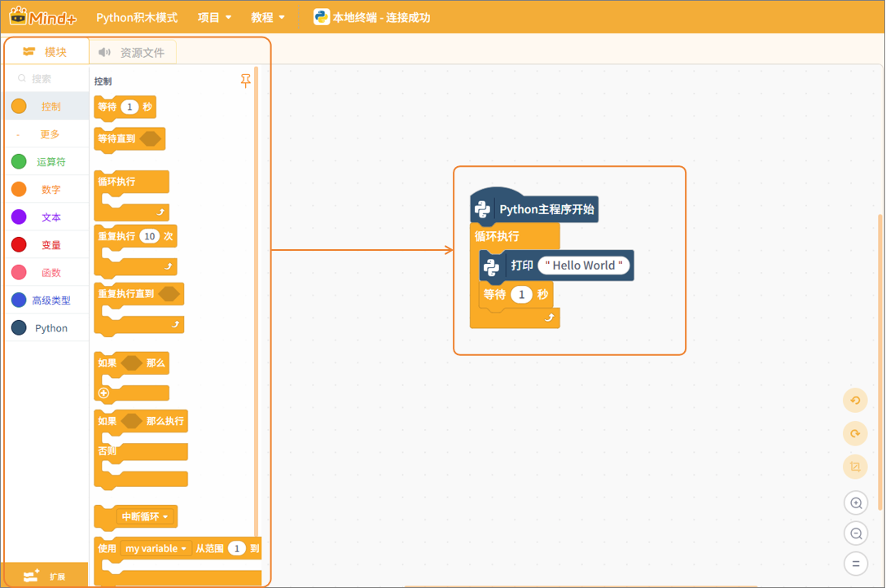886x588 pixels.
Task: Zoom in on the workspace
Action: (856, 503)
